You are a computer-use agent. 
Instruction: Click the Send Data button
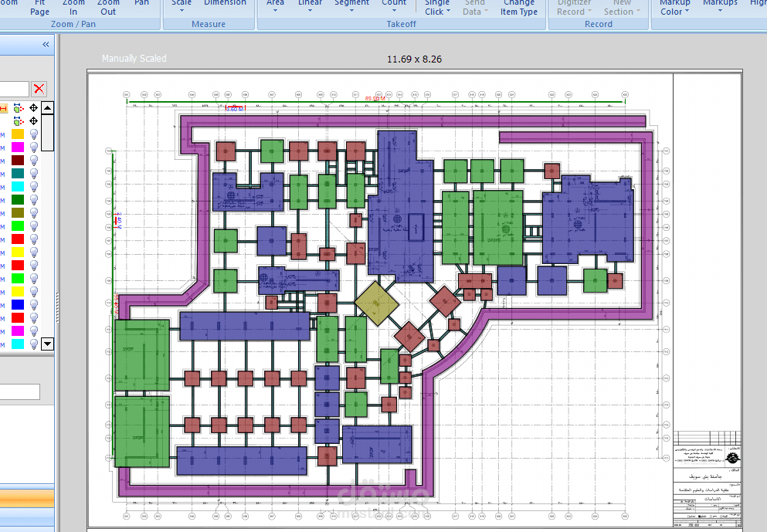coord(475,7)
